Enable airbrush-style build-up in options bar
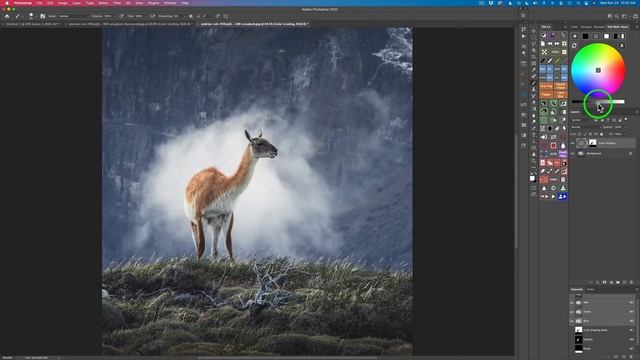 (x=152, y=16)
